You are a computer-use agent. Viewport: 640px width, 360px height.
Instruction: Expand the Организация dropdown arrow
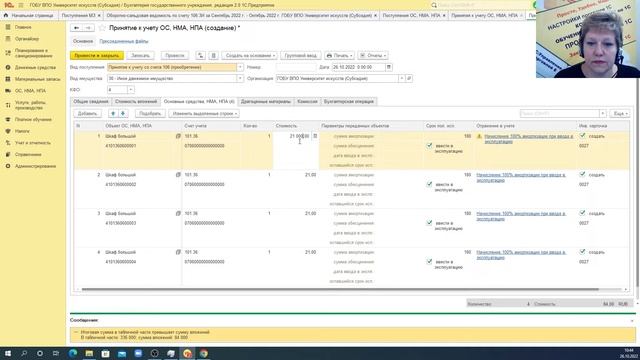(402, 78)
